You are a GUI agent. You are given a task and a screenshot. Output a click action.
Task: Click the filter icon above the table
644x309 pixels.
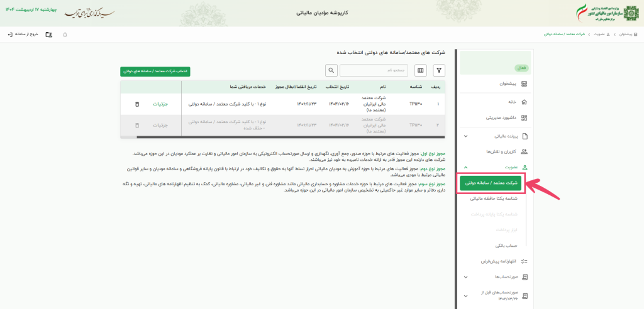440,70
